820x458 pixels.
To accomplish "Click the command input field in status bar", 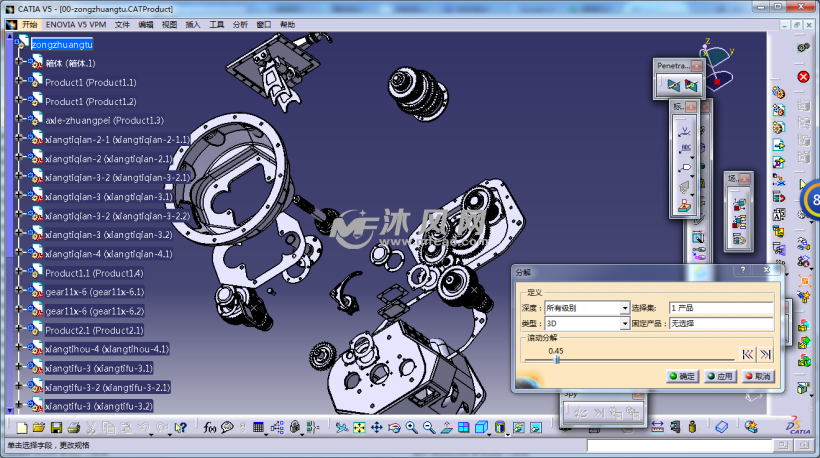I will [679, 445].
